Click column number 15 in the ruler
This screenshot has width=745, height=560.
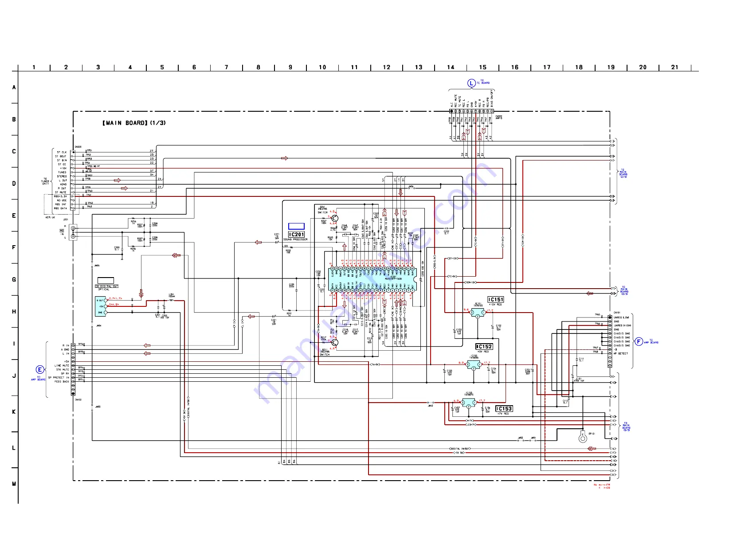(482, 67)
